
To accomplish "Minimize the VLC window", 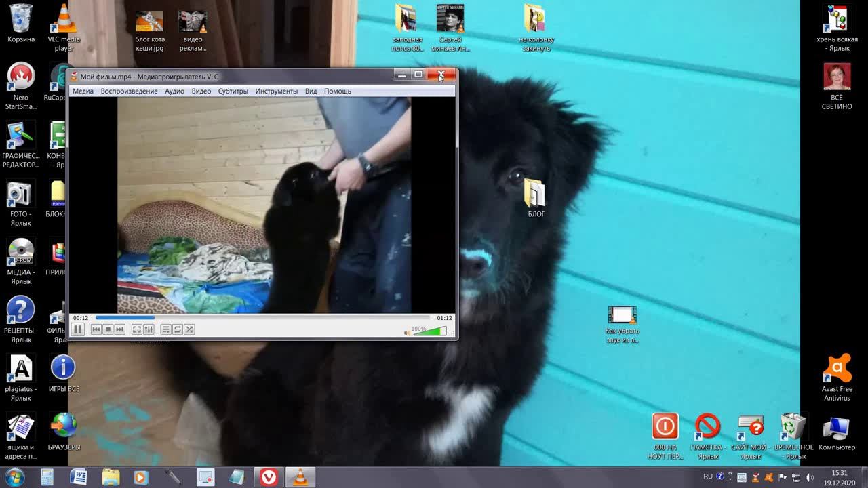I will pyautogui.click(x=401, y=75).
